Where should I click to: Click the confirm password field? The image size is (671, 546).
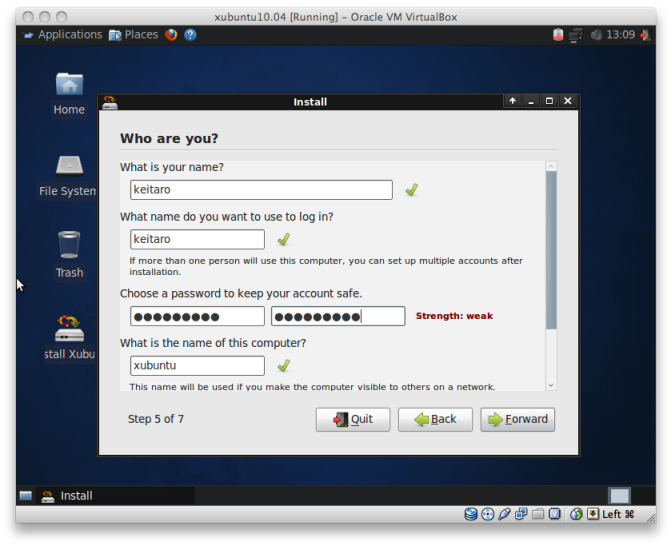click(338, 316)
